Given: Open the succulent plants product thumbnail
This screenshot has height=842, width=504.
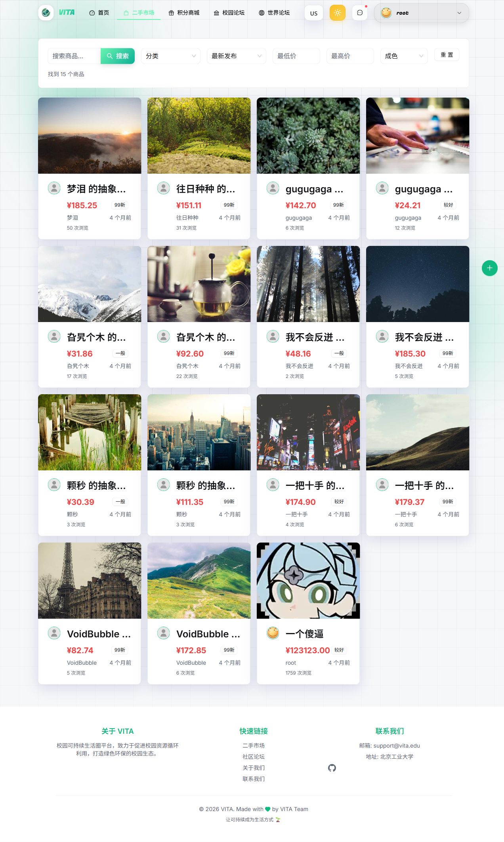Looking at the screenshot, I should (308, 136).
